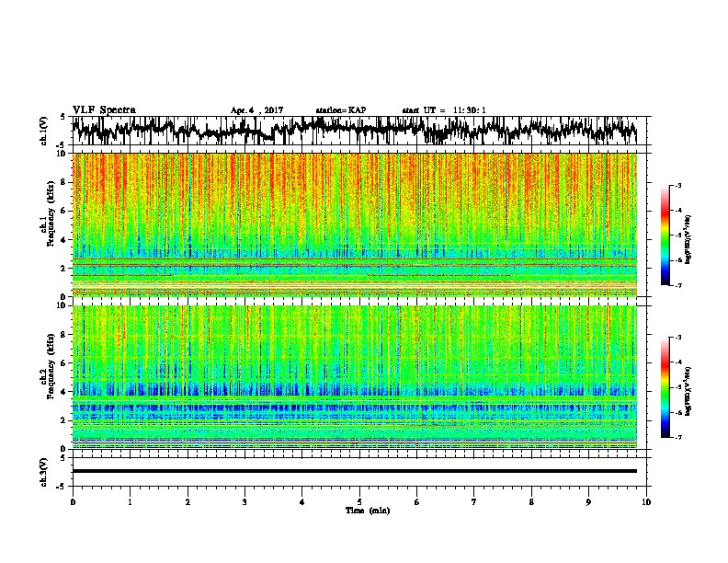This screenshot has height=563, width=728.
Task: Select the 'ch.3(V)' axis label
Action: pyautogui.click(x=44, y=472)
